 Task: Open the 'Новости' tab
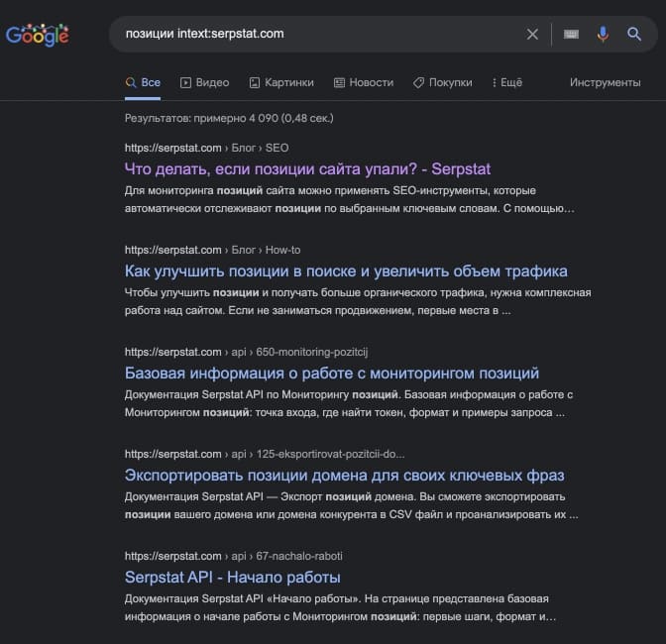[364, 82]
